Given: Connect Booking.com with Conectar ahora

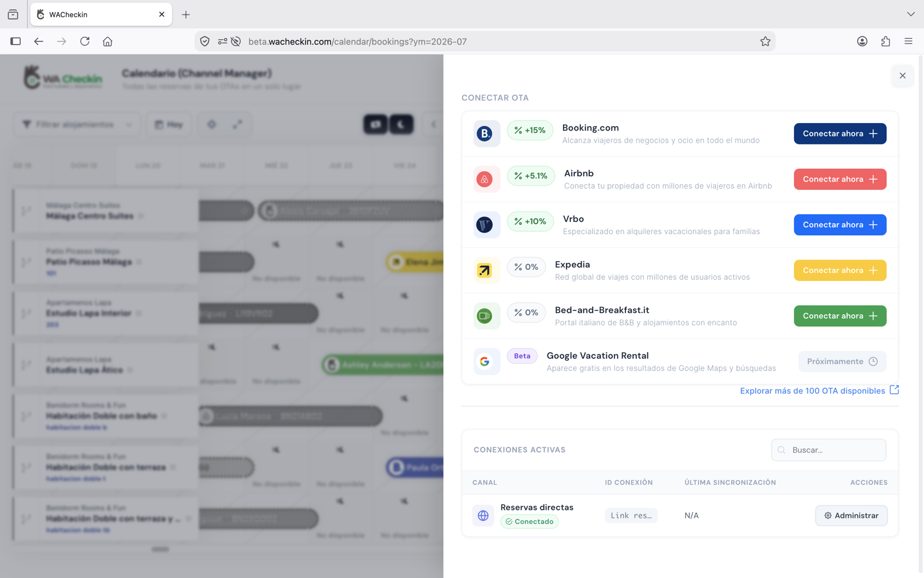Looking at the screenshot, I should coord(840,134).
